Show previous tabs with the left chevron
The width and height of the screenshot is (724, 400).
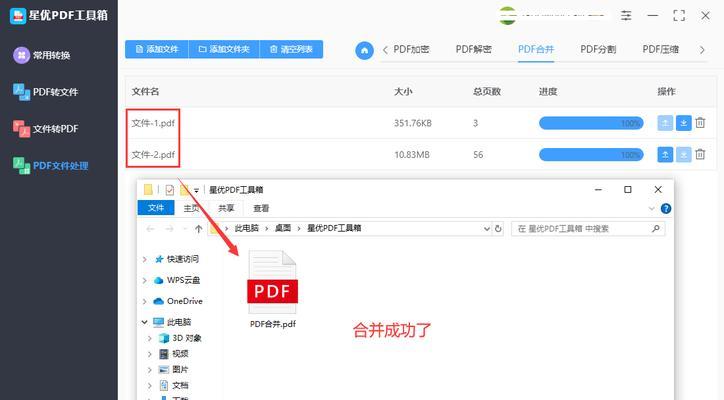pos(385,50)
